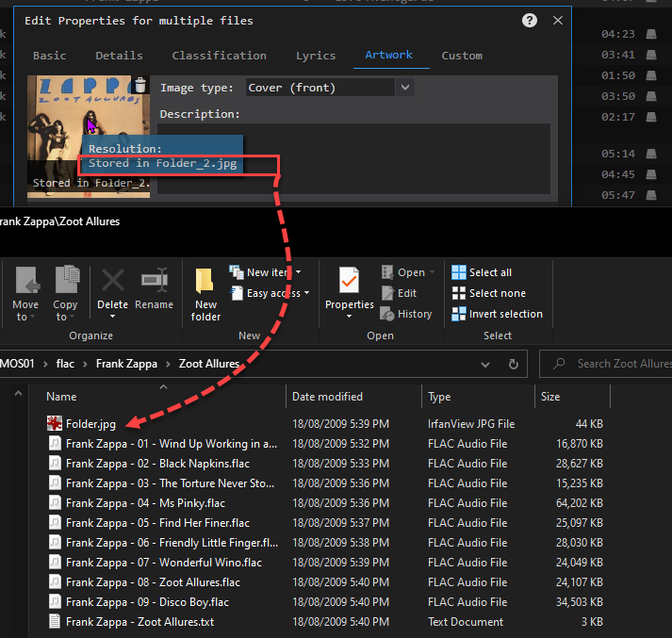
Task: Open the Image type dropdown
Action: click(x=405, y=88)
